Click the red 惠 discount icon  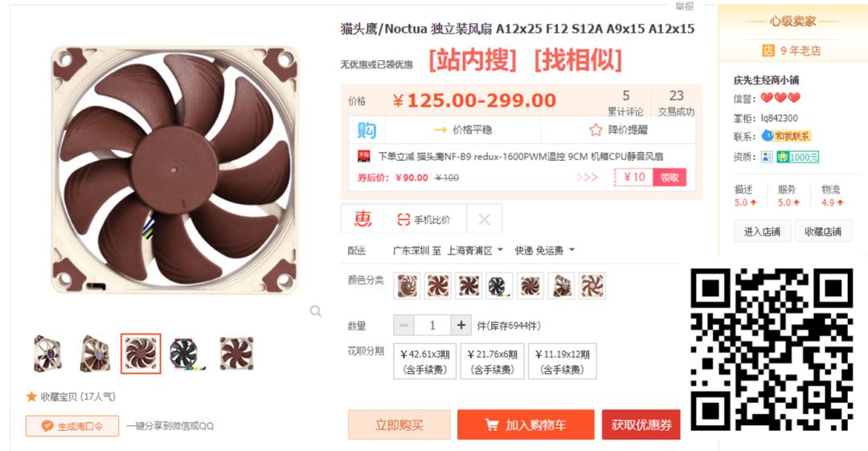[362, 219]
